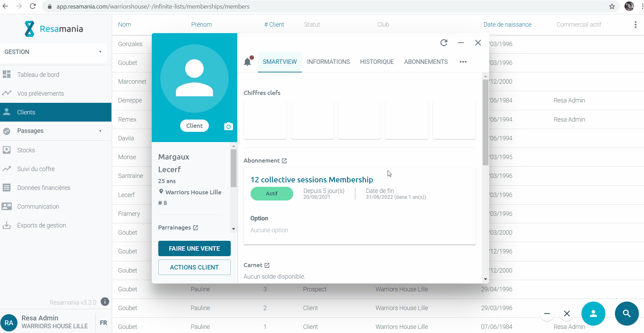
Task: Open Carnet external link icon
Action: click(x=267, y=265)
